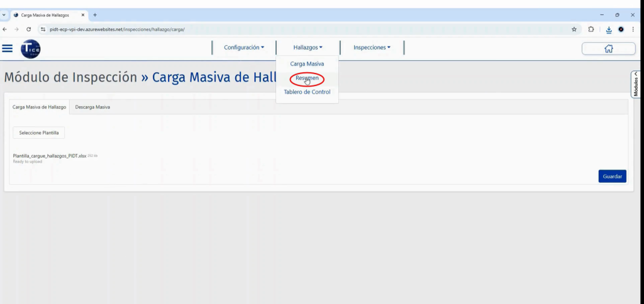Select Resumen from Hallazgos menu
644x304 pixels.
click(307, 79)
